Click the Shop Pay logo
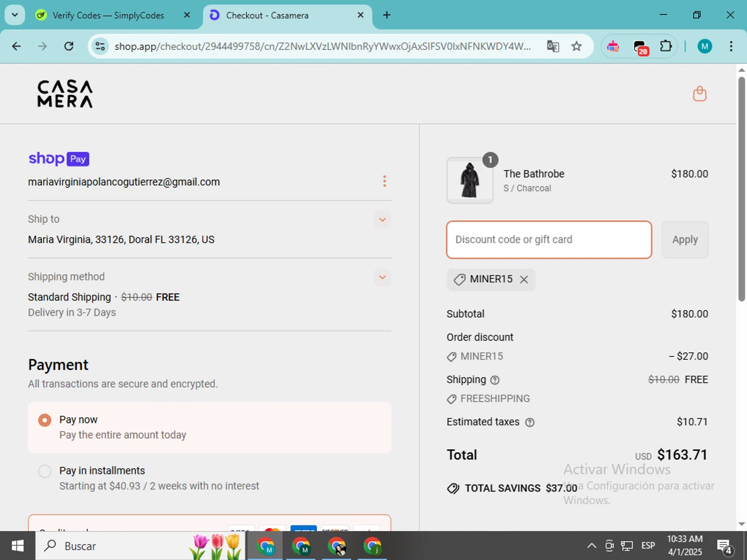The height and width of the screenshot is (560, 747). pos(59,159)
